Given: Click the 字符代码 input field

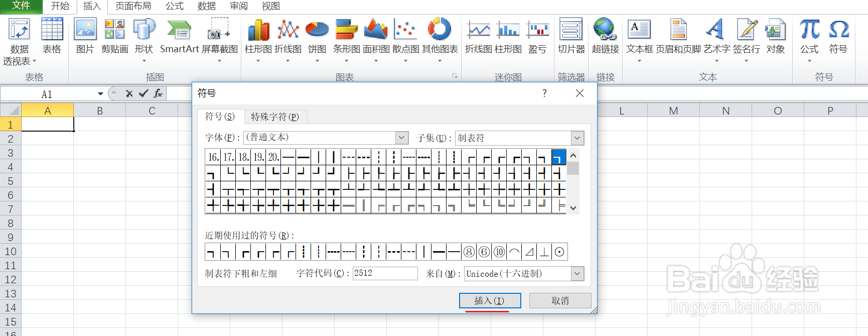Looking at the screenshot, I should click(x=385, y=273).
